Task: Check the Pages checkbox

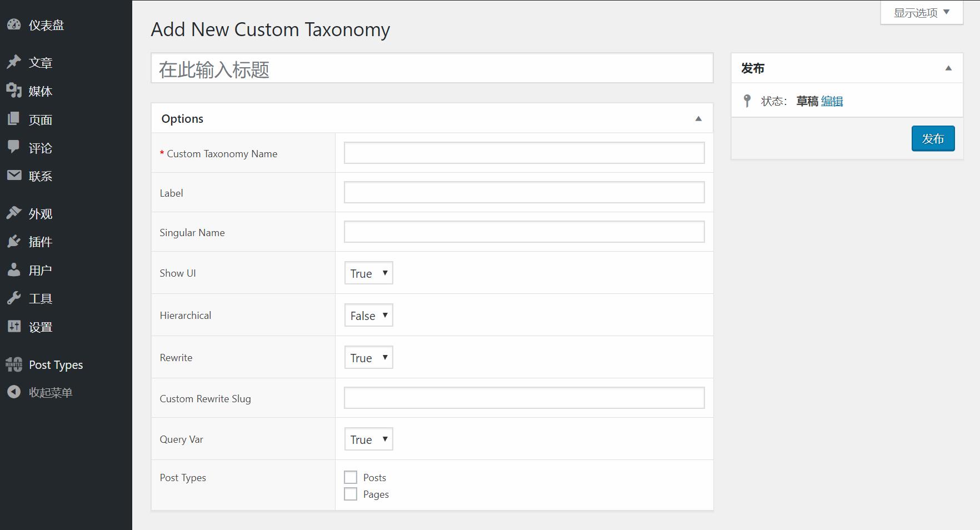Action: [x=351, y=494]
